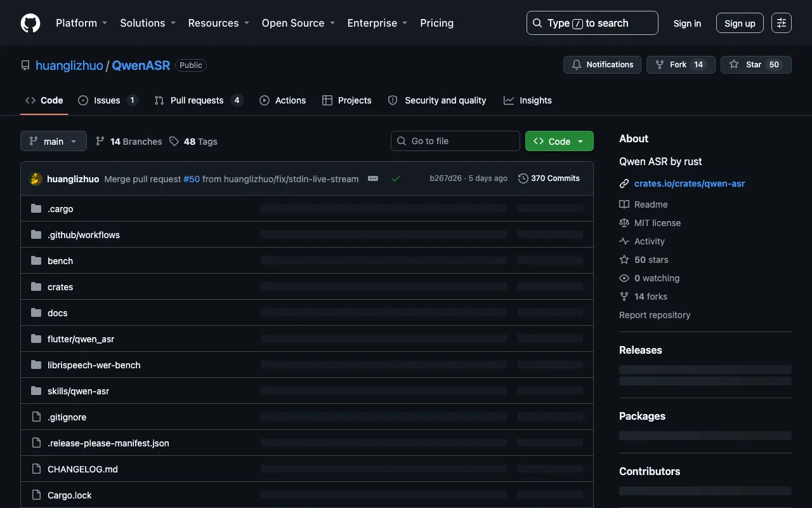Screen dimensions: 812x508
Task: Open the Packages section heading link
Action: coord(642,416)
